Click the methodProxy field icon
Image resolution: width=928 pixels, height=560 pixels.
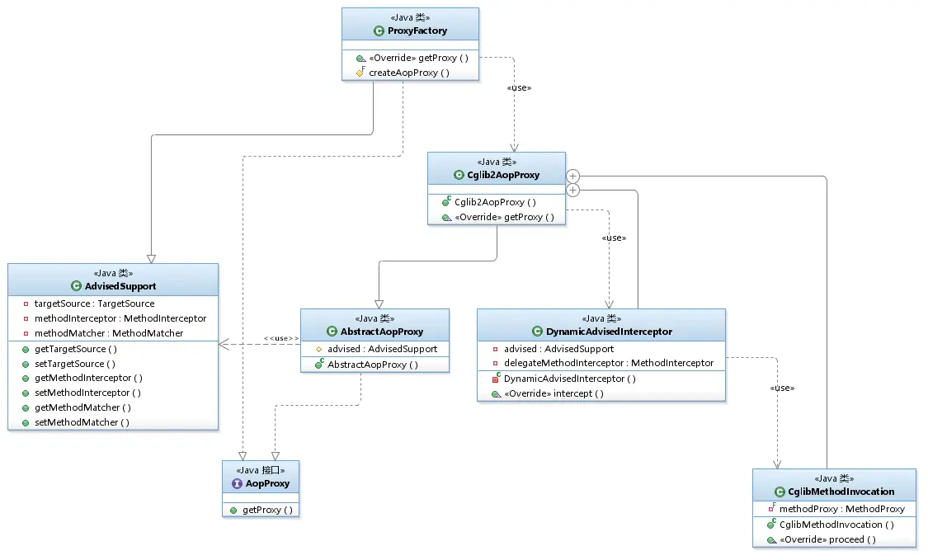[772, 509]
